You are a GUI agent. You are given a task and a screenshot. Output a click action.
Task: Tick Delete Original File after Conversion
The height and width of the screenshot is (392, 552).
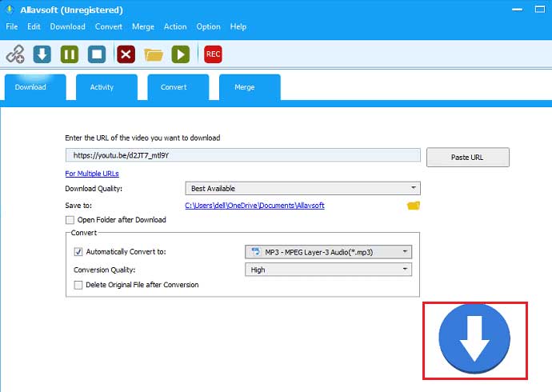pyautogui.click(x=78, y=285)
